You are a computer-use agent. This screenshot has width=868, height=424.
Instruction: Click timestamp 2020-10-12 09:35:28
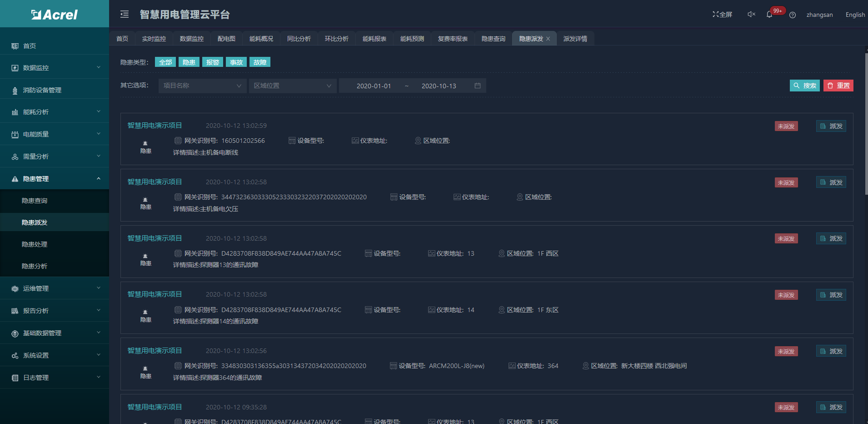click(236, 407)
